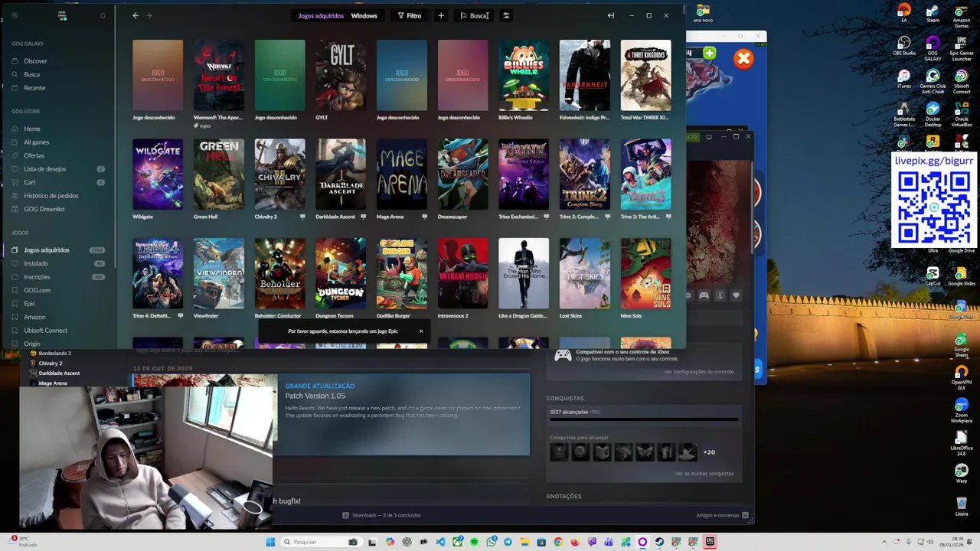
Task: Open Docker Desktop desktop shortcut
Action: click(933, 111)
